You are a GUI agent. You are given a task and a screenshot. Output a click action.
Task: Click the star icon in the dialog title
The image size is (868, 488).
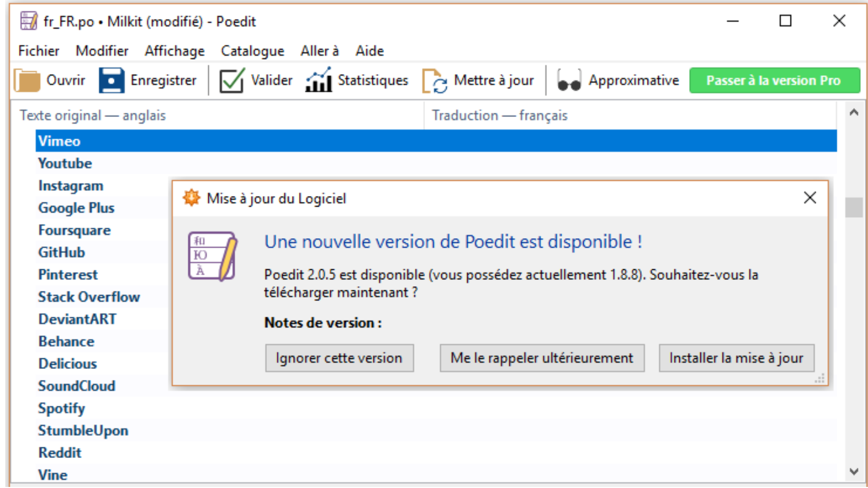click(191, 198)
